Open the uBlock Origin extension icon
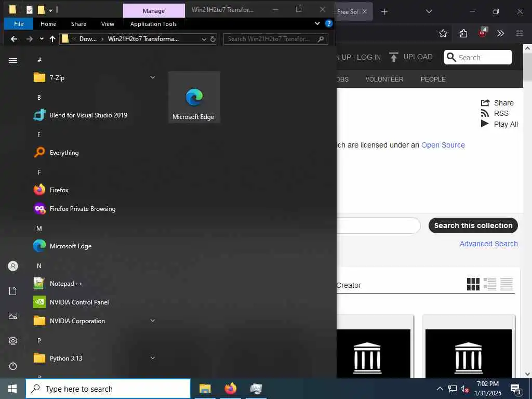The height and width of the screenshot is (399, 532). [x=483, y=33]
